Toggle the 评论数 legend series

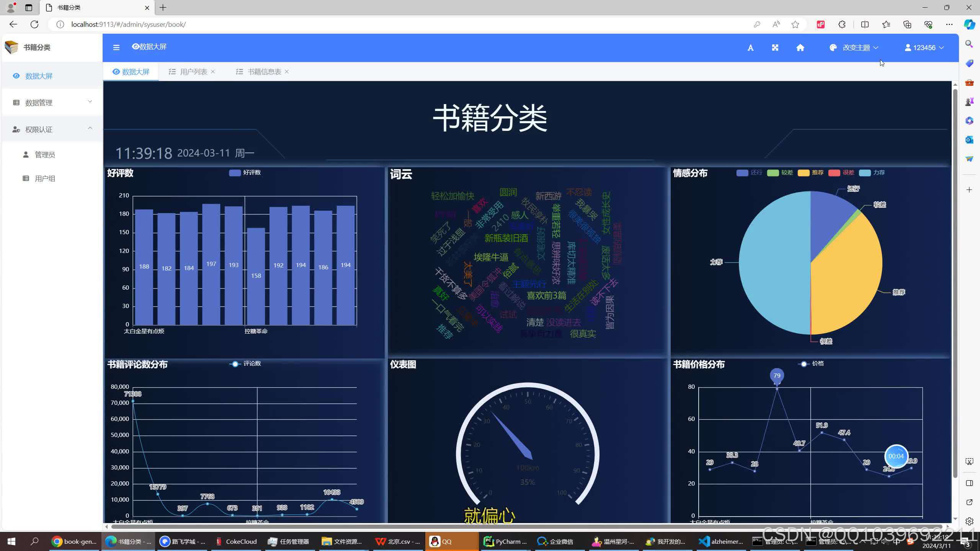[245, 364]
